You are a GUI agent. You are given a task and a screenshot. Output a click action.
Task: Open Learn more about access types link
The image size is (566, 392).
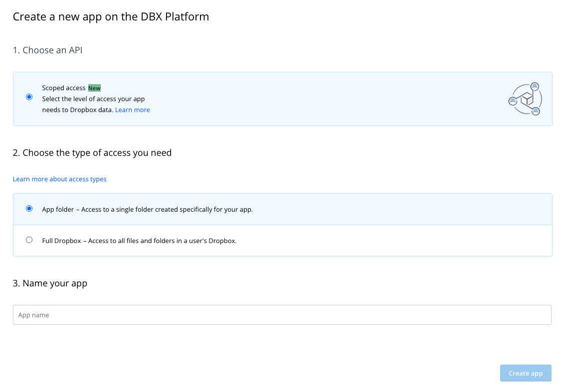pyautogui.click(x=59, y=179)
